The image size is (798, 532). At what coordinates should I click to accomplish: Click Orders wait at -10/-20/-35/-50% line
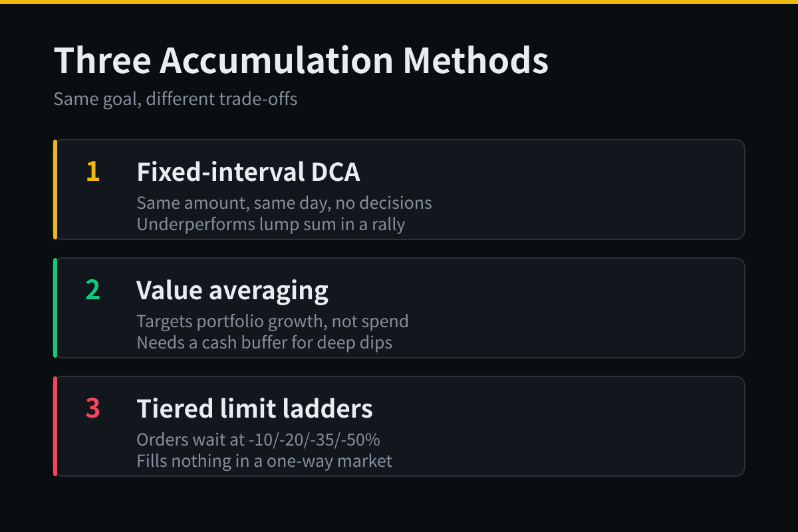[258, 440]
